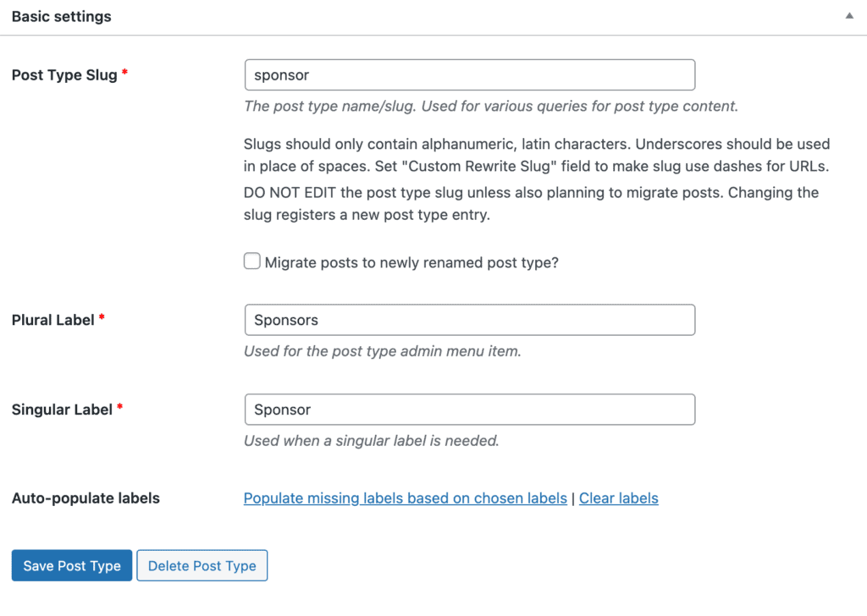Select the Singular Label text field
Screen dimensions: 867x616
[469, 410]
